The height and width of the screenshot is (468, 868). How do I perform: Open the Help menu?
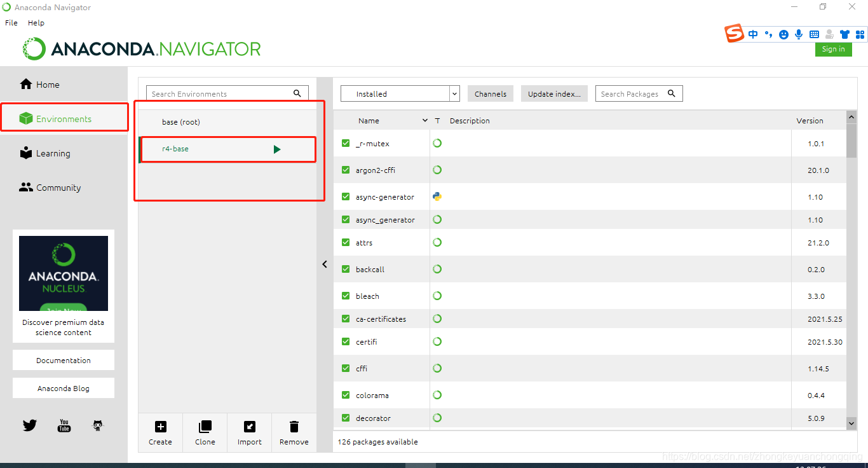tap(36, 22)
